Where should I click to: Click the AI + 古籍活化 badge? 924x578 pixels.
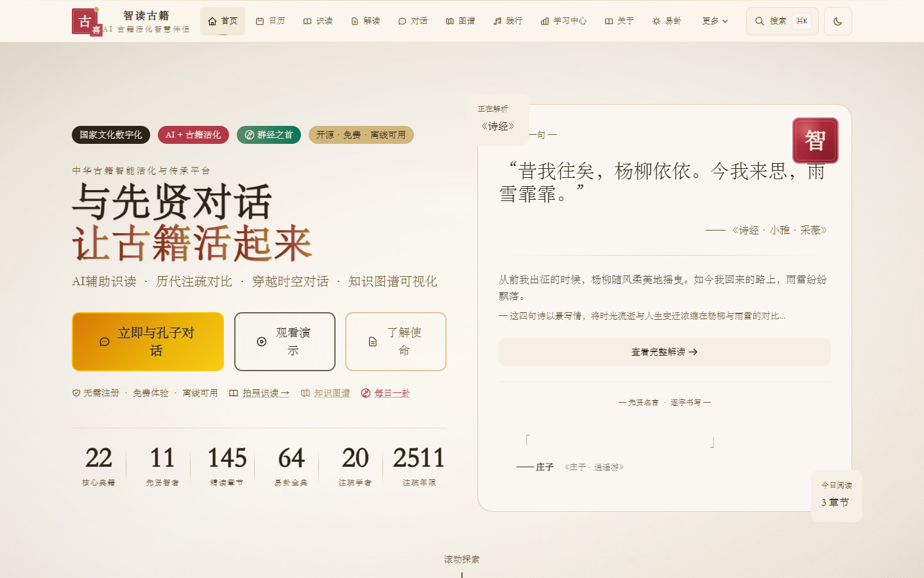(x=193, y=135)
